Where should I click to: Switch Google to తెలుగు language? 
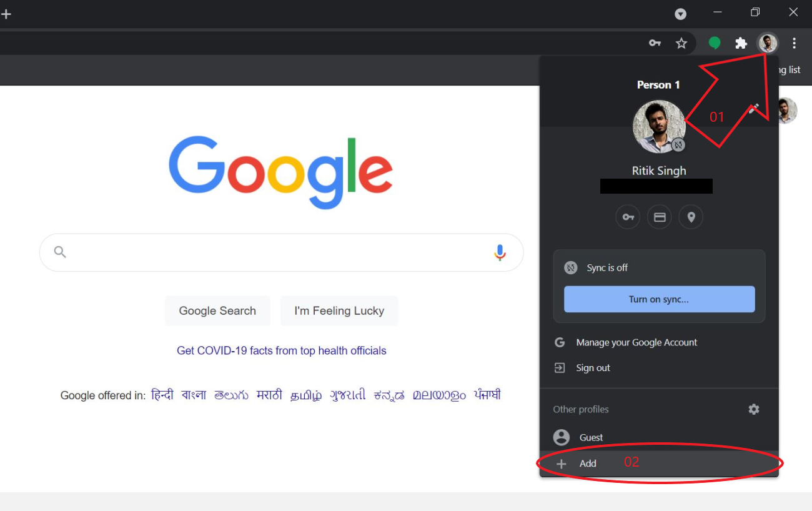(x=231, y=395)
